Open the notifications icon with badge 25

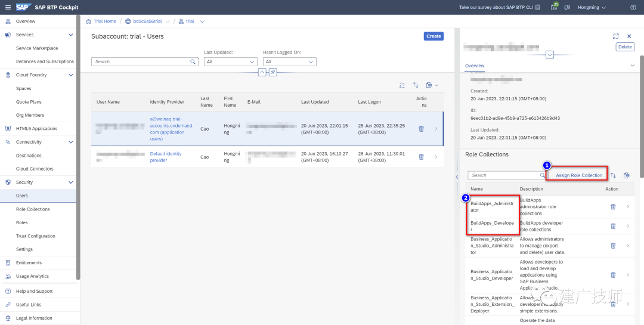554,7
